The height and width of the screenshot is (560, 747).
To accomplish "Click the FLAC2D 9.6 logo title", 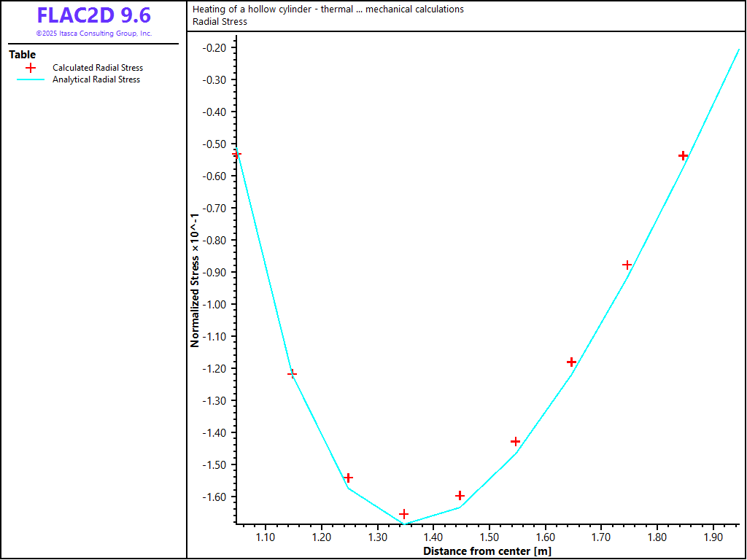I will tap(93, 15).
